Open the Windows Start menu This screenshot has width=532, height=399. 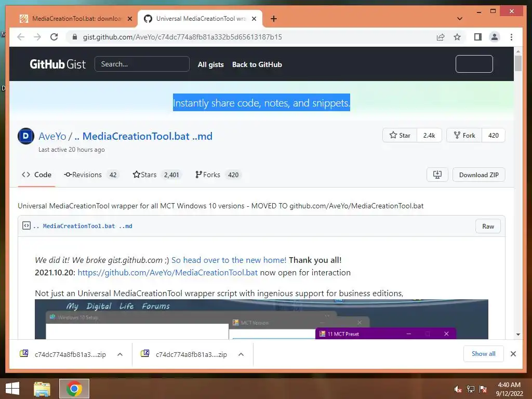(12, 389)
